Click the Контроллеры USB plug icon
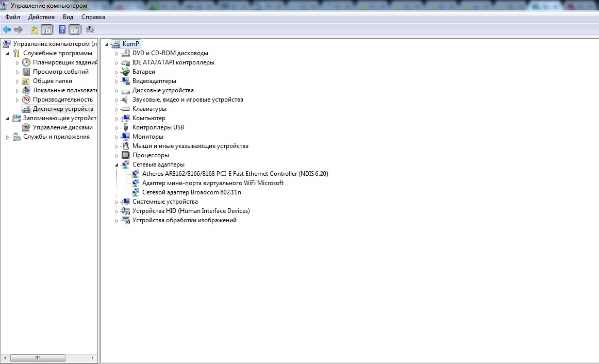The width and height of the screenshot is (599, 364). click(126, 127)
